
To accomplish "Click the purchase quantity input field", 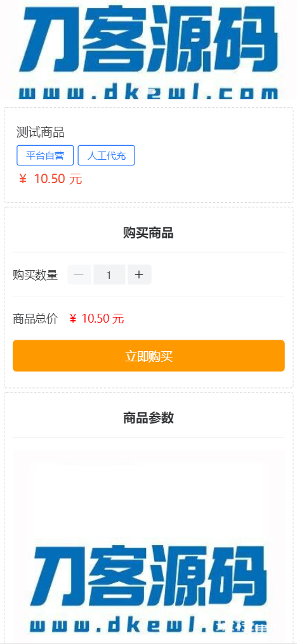I will 109,274.
